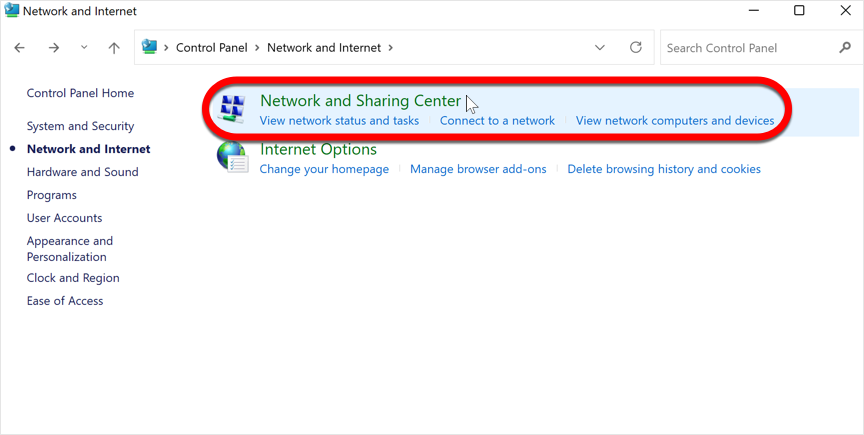Close the Network and Internet window

[x=845, y=10]
